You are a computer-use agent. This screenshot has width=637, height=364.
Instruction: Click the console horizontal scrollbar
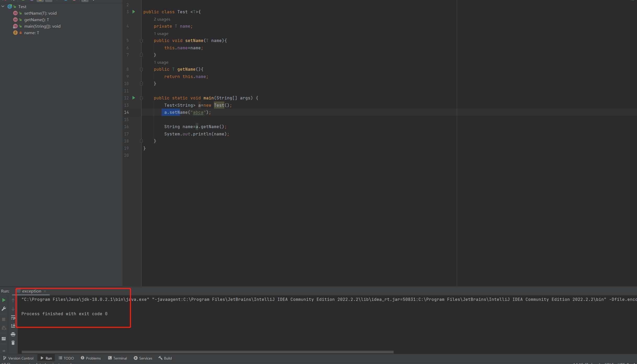tap(208, 352)
